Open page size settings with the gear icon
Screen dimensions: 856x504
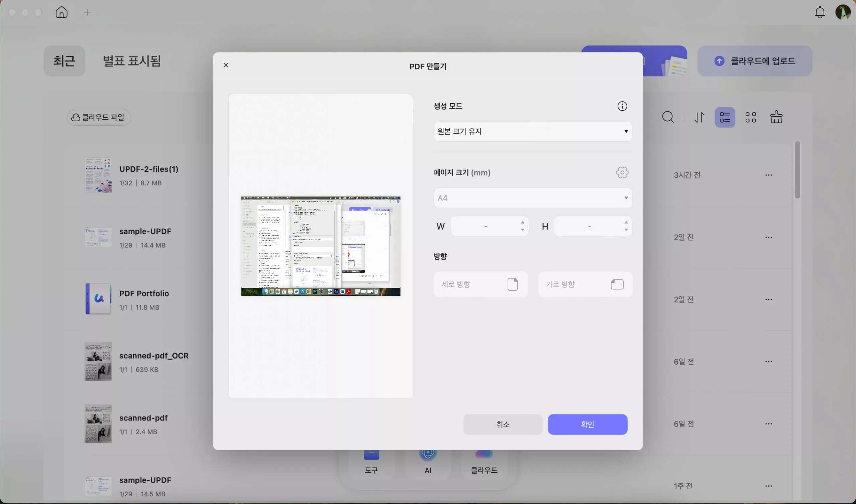click(x=622, y=172)
